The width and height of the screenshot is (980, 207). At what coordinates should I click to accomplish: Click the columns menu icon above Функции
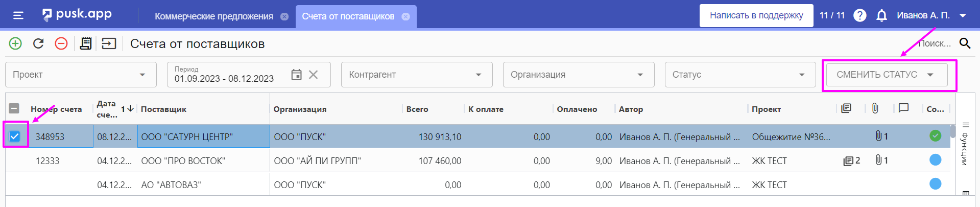(966, 125)
